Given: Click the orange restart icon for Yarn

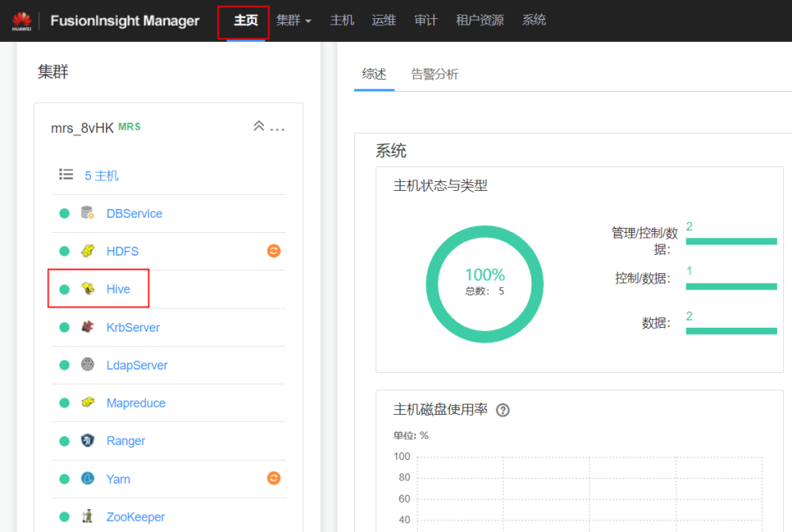Looking at the screenshot, I should [x=274, y=478].
